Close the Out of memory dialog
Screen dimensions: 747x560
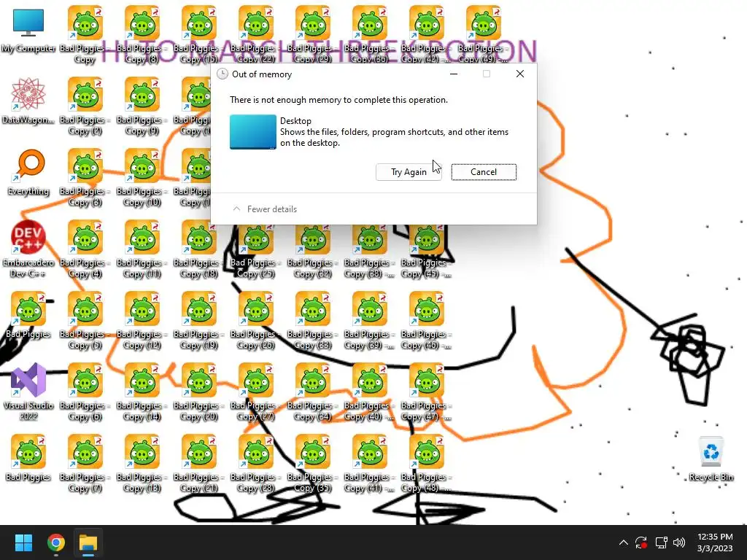point(519,74)
